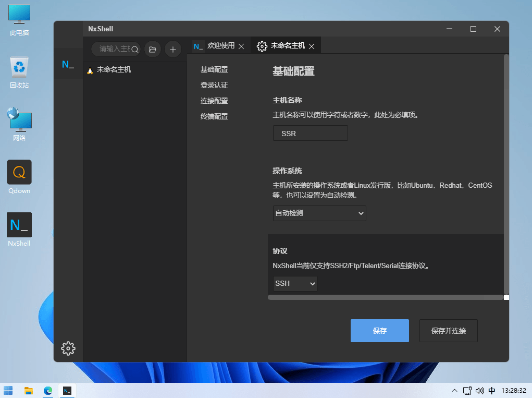
Task: Open 终端配置 section
Action: [214, 116]
